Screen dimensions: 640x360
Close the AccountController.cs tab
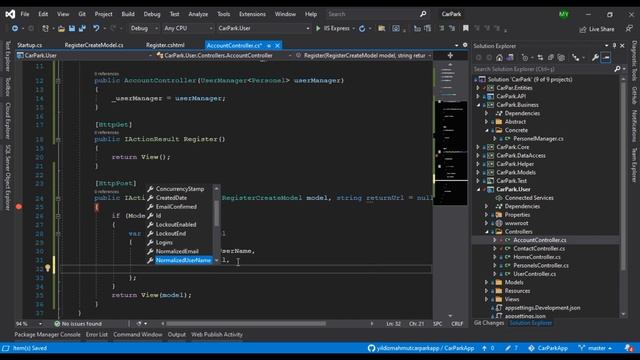pos(278,45)
